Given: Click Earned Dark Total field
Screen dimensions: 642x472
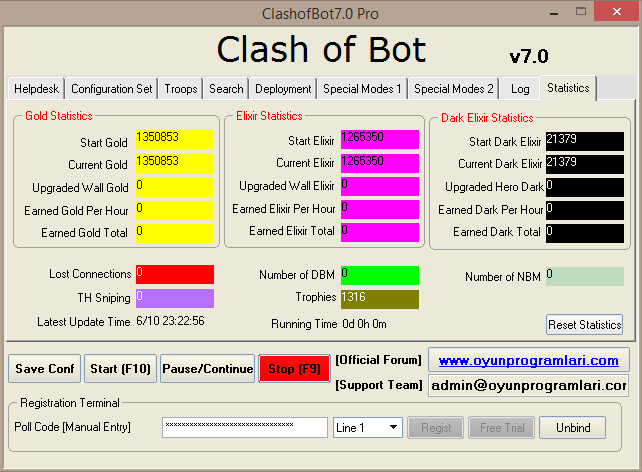Looking at the screenshot, I should [x=585, y=233].
